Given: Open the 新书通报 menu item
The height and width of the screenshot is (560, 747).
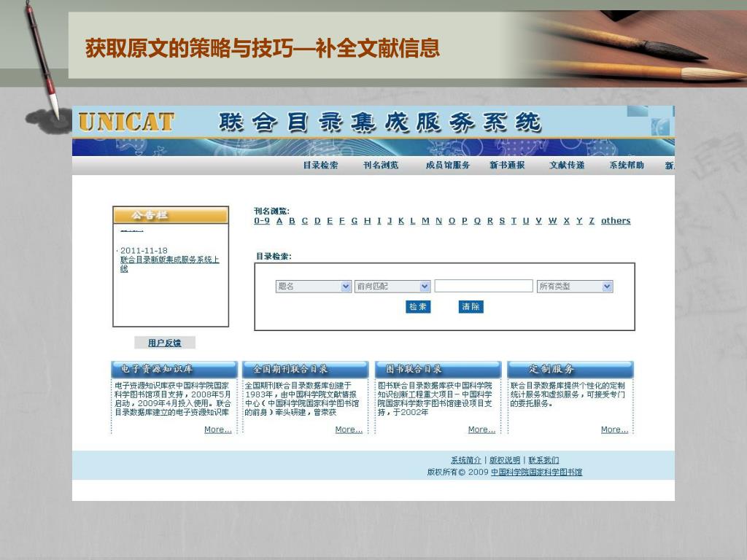Looking at the screenshot, I should [508, 166].
